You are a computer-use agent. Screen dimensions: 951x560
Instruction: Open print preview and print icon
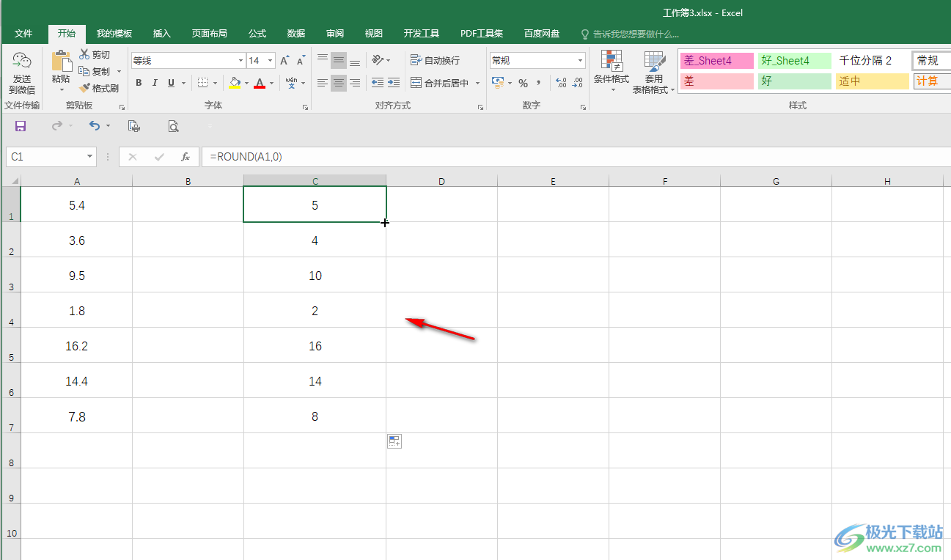(x=134, y=126)
